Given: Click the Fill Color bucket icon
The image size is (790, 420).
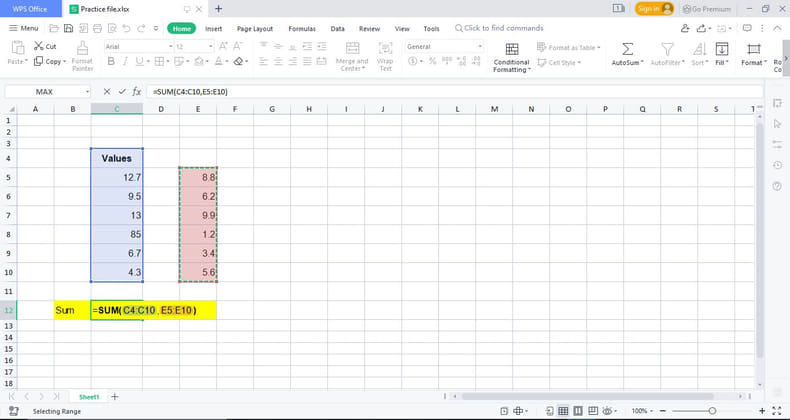Looking at the screenshot, I should point(199,61).
